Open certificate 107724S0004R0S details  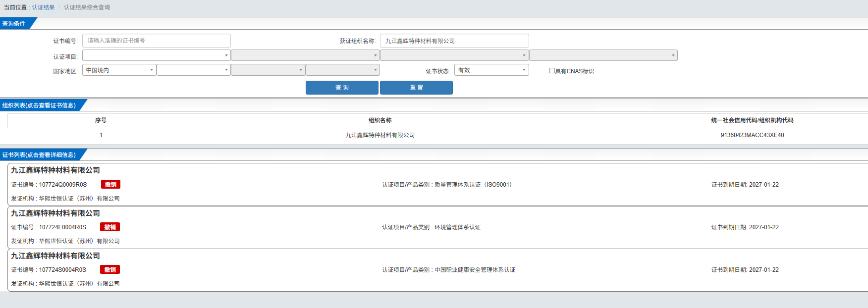click(62, 270)
